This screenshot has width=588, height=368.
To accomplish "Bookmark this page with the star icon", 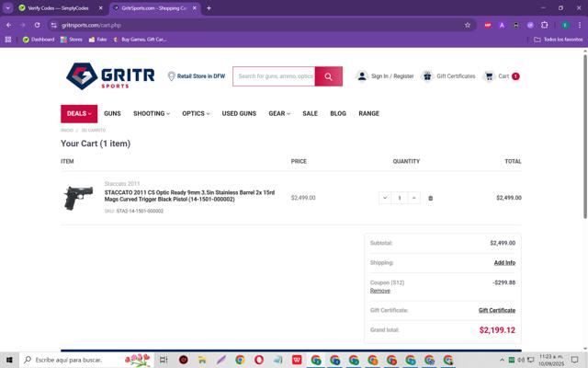I will (468, 25).
